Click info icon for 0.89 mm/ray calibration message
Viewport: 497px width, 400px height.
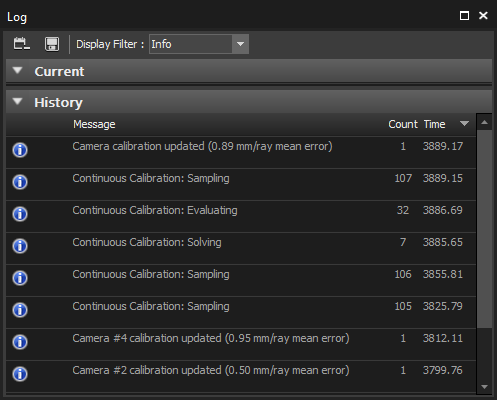[20, 150]
